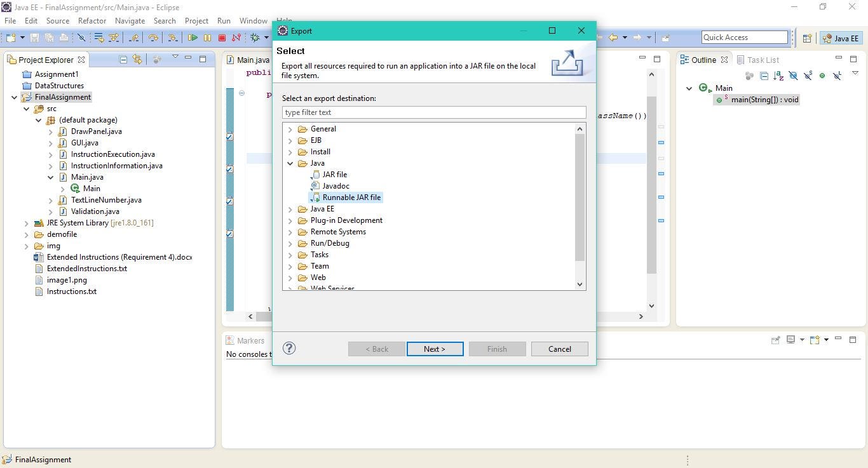The height and width of the screenshot is (468, 868).
Task: Open the Debug launch dropdown arrow
Action: pyautogui.click(x=266, y=37)
